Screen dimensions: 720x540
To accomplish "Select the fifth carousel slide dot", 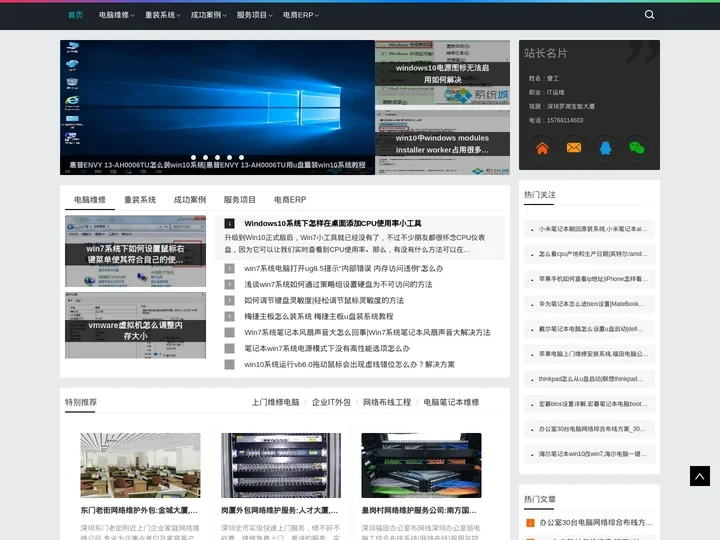I will pyautogui.click(x=241, y=158).
